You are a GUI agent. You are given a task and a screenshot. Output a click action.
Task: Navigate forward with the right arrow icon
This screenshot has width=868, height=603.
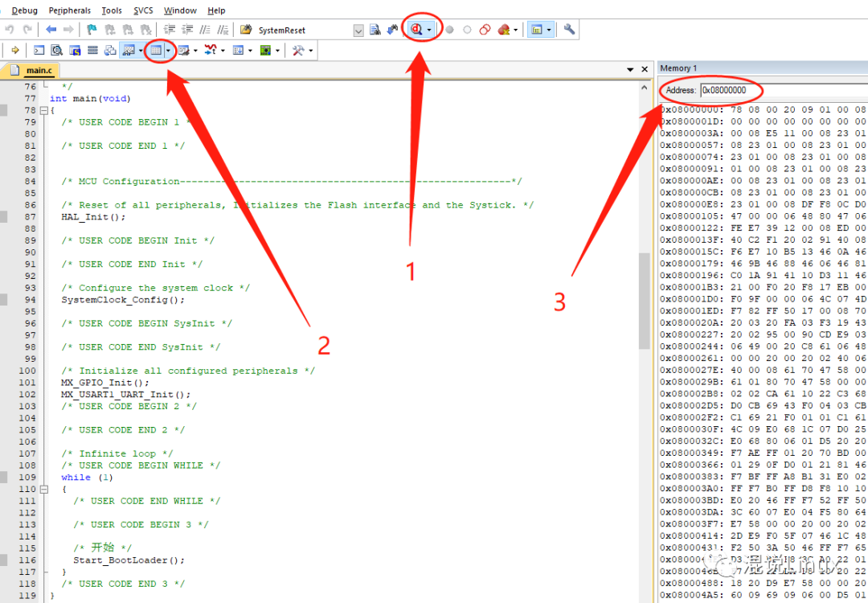(x=68, y=30)
